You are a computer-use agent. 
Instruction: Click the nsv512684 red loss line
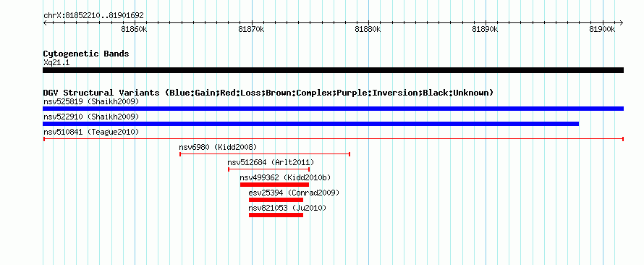pyautogui.click(x=268, y=169)
